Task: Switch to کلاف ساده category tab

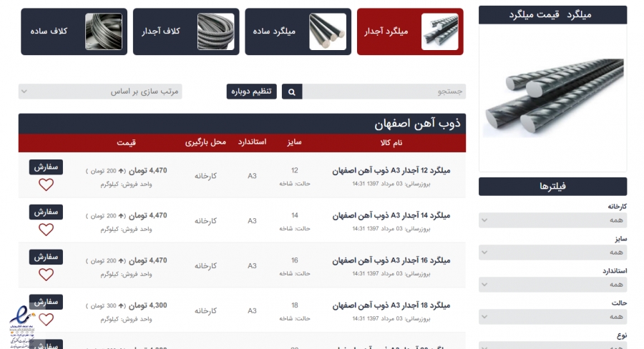Action: point(74,31)
